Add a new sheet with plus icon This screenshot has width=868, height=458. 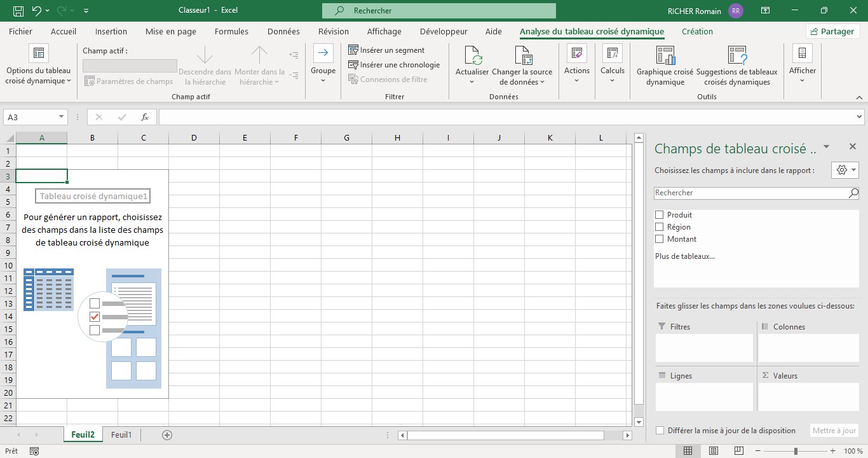point(167,435)
